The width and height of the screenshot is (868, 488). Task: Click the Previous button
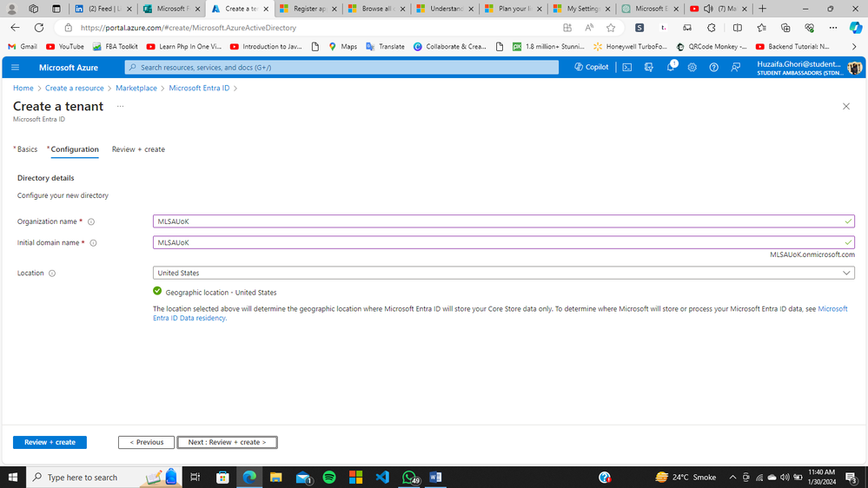(x=146, y=443)
